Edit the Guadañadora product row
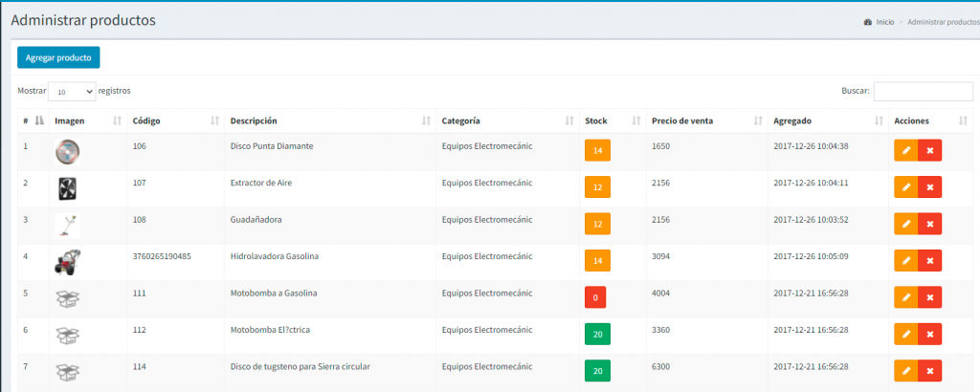980x392 pixels. pyautogui.click(x=905, y=225)
